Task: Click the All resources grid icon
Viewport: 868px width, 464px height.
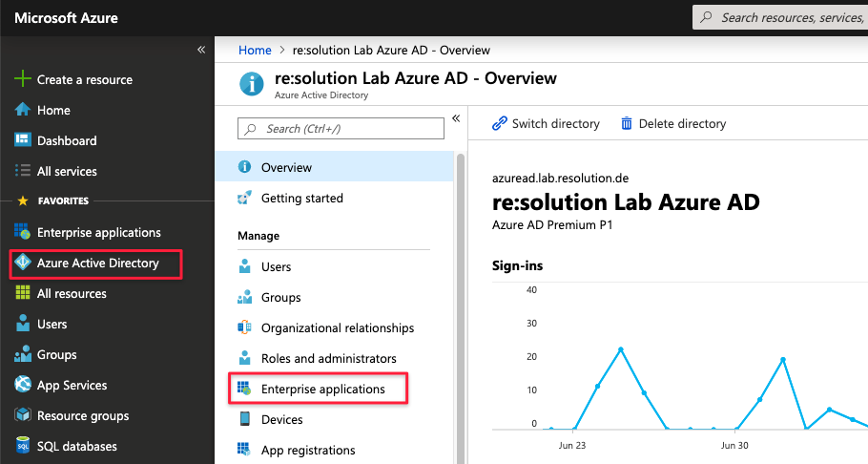Action: (23, 293)
